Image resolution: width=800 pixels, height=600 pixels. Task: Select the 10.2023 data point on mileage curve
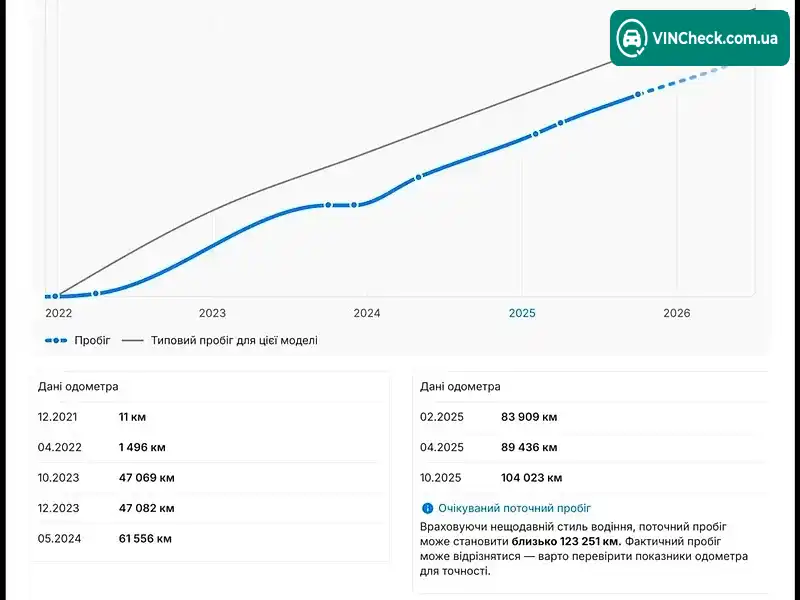point(328,205)
